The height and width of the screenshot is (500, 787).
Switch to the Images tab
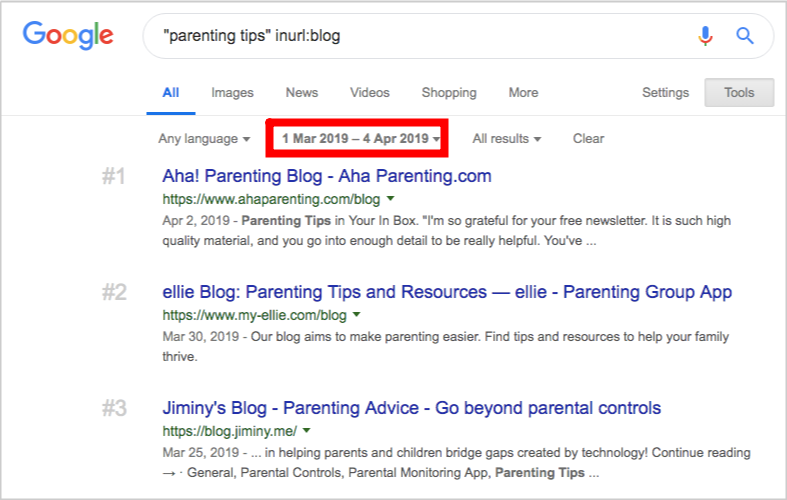tap(232, 93)
